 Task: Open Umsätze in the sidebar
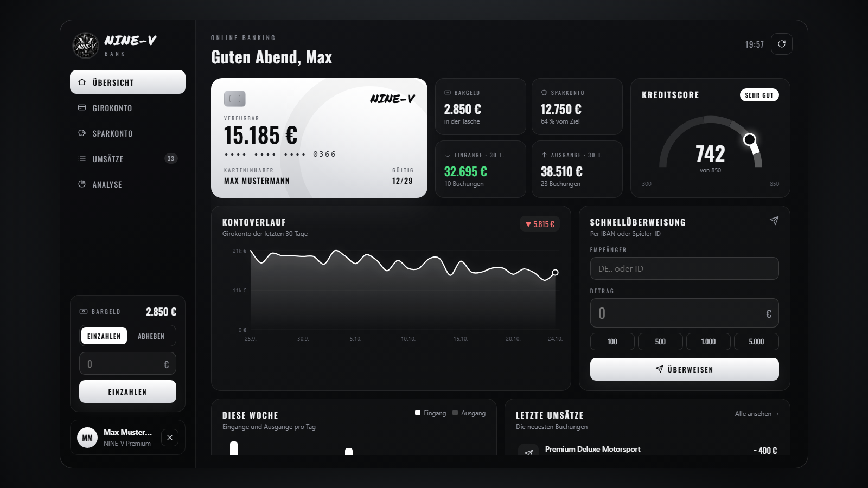click(x=127, y=158)
